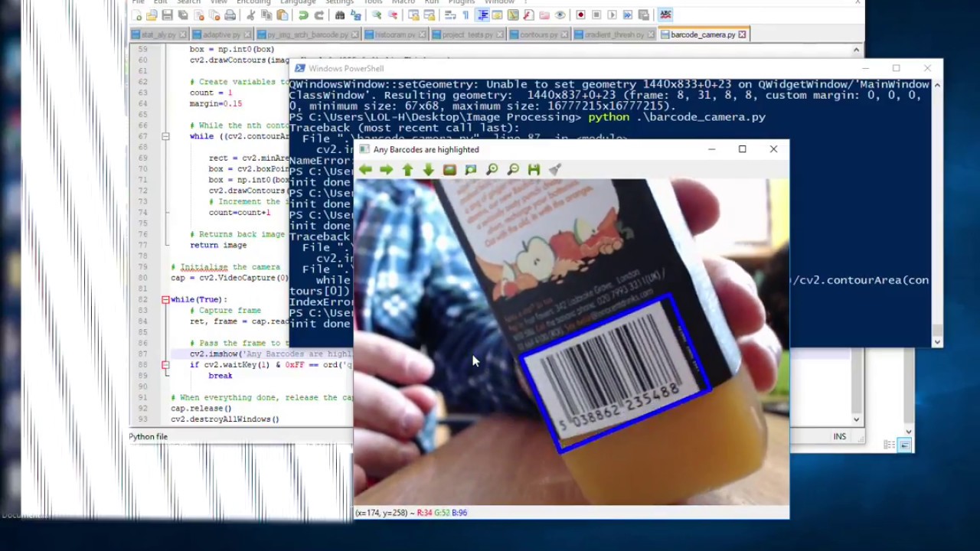Close the 'Any Barcodes are highlighted' window
Screen dimensions: 980x551
pos(773,149)
